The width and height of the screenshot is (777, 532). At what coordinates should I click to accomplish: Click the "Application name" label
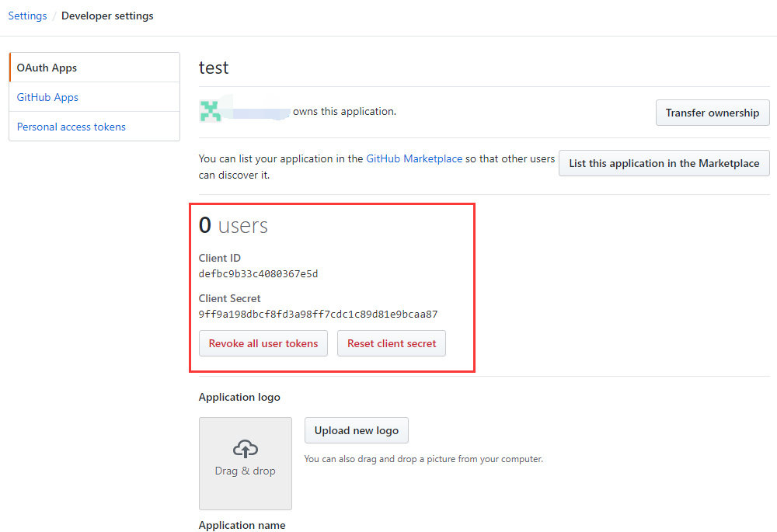(x=242, y=525)
